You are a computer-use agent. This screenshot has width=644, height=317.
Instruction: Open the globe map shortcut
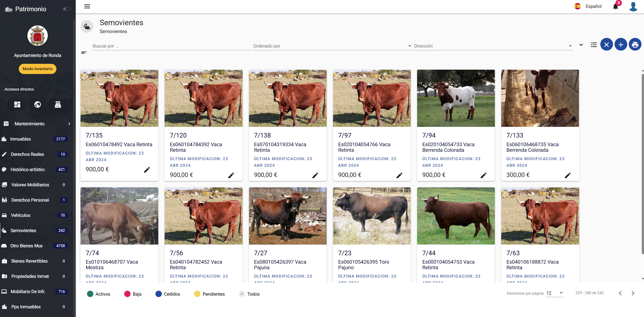click(x=38, y=104)
